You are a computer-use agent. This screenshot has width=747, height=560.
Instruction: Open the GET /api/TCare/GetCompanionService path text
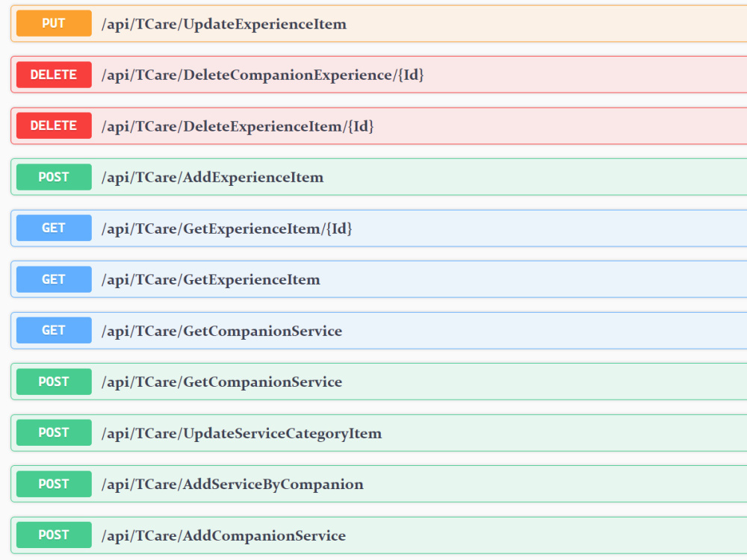coord(222,332)
